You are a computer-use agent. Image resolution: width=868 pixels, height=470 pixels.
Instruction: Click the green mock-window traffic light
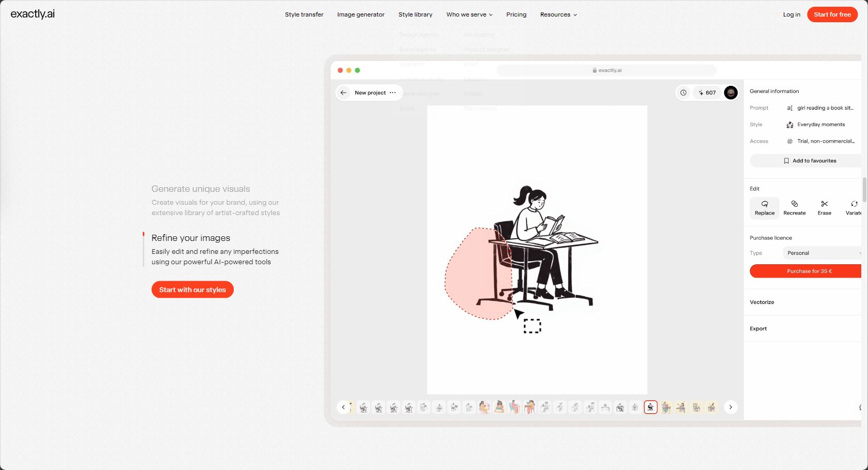pos(357,70)
